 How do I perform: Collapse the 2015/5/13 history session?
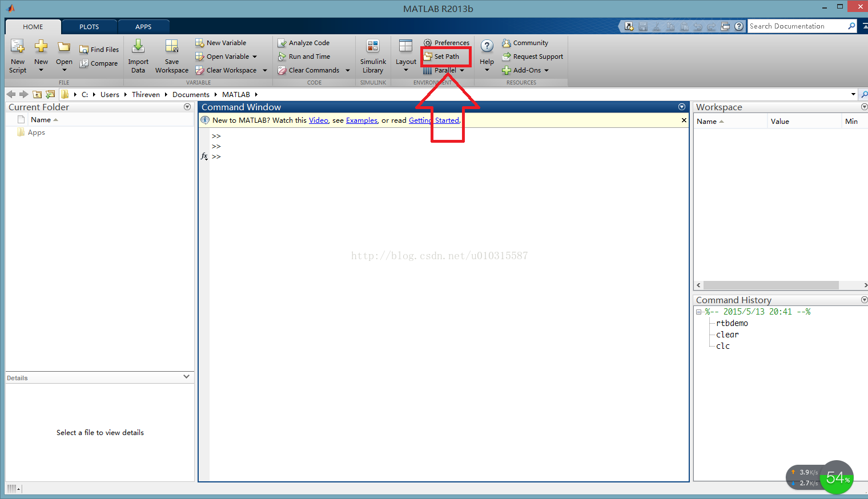[x=698, y=312]
